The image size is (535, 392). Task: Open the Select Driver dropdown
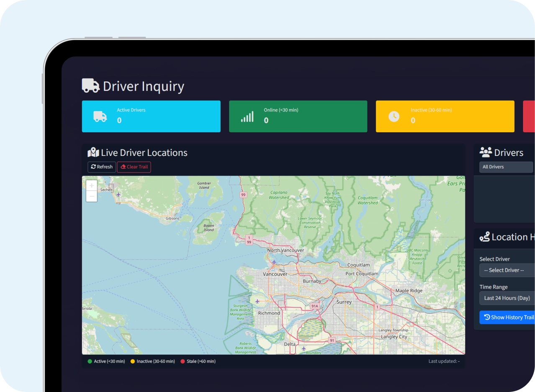pyautogui.click(x=507, y=270)
